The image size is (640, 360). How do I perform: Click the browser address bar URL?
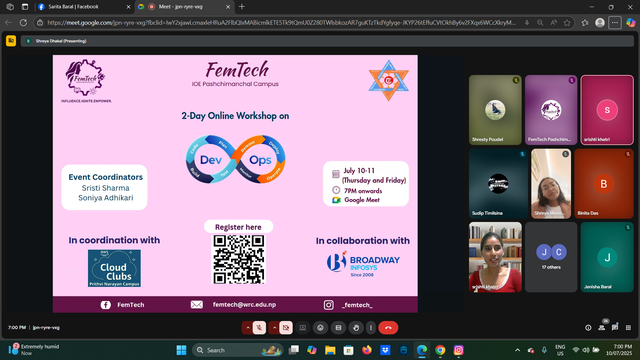[282, 23]
